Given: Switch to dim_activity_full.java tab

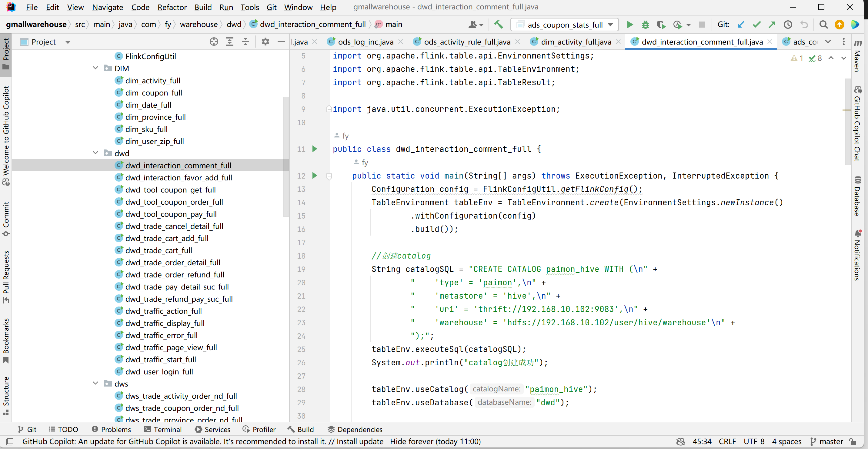Looking at the screenshot, I should 576,42.
